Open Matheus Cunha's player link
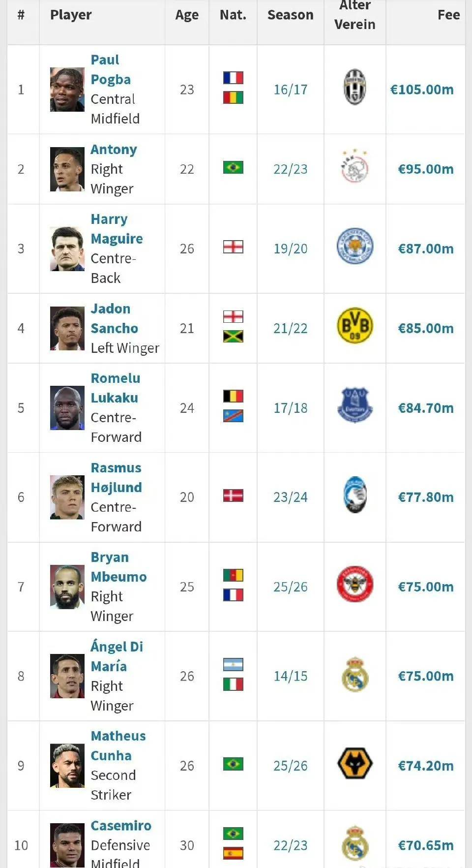The width and height of the screenshot is (472, 868). [118, 745]
